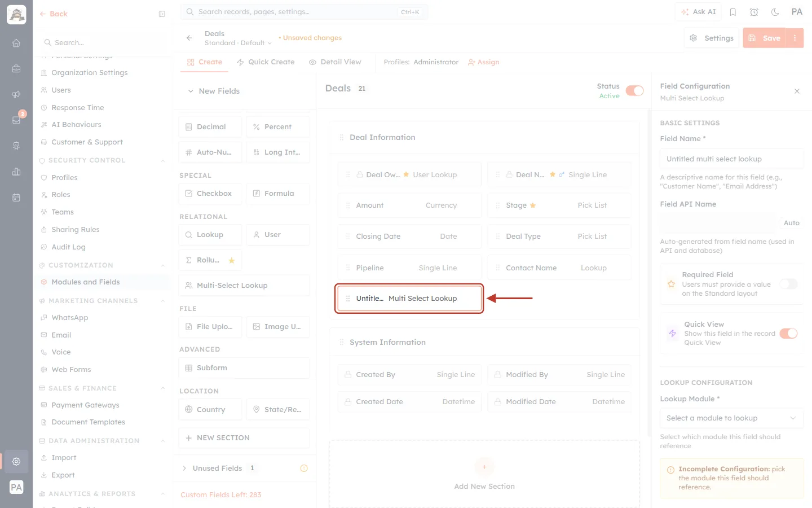Image resolution: width=812 pixels, height=508 pixels.
Task: Open the Settings button in header
Action: (712, 38)
